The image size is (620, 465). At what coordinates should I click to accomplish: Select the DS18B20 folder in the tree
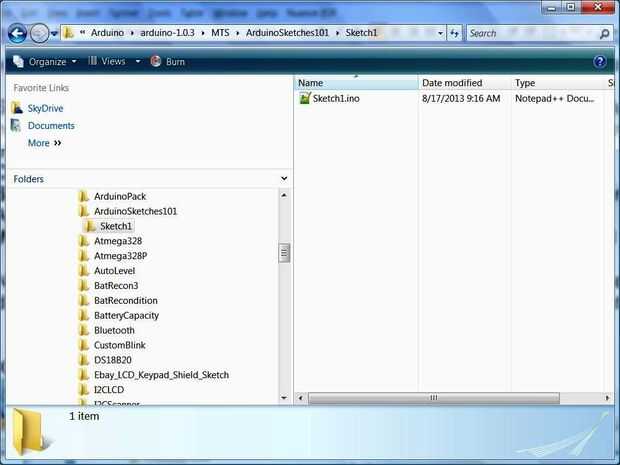click(x=113, y=360)
